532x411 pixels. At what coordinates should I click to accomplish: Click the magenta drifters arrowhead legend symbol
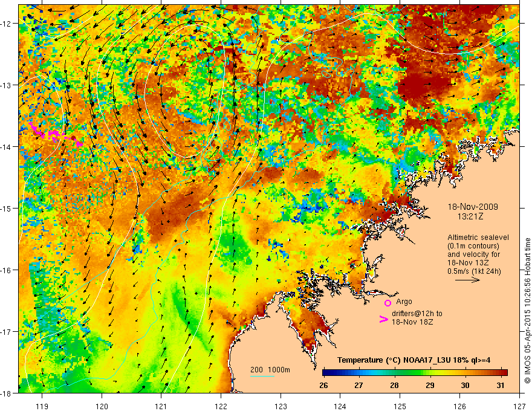384,319
